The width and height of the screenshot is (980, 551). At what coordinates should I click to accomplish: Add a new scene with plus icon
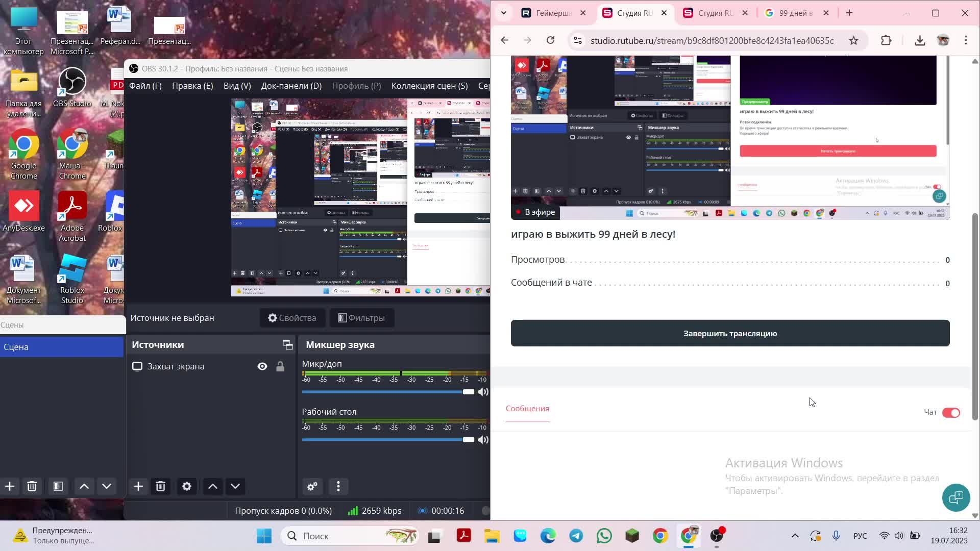10,486
